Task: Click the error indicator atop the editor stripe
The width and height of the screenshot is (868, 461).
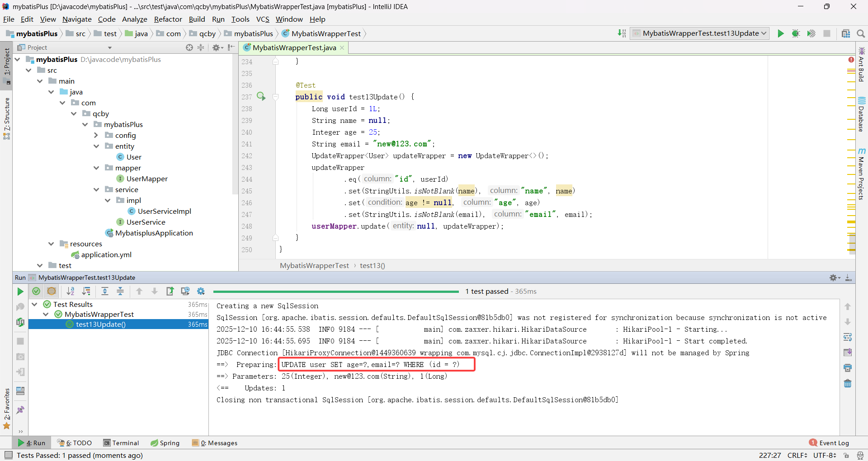Action: coord(851,60)
